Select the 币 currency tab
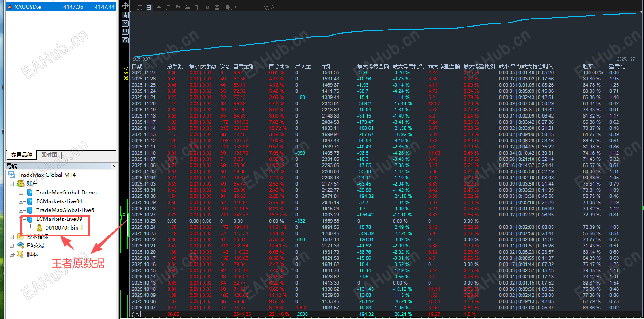Screen dimensions: 644x319 [x=197, y=8]
